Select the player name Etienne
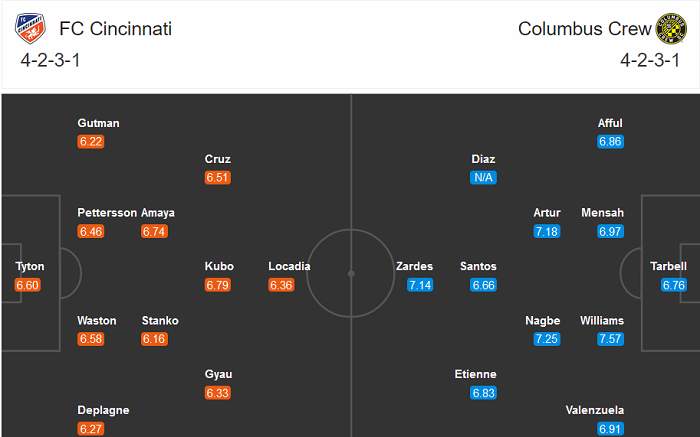 (x=475, y=374)
